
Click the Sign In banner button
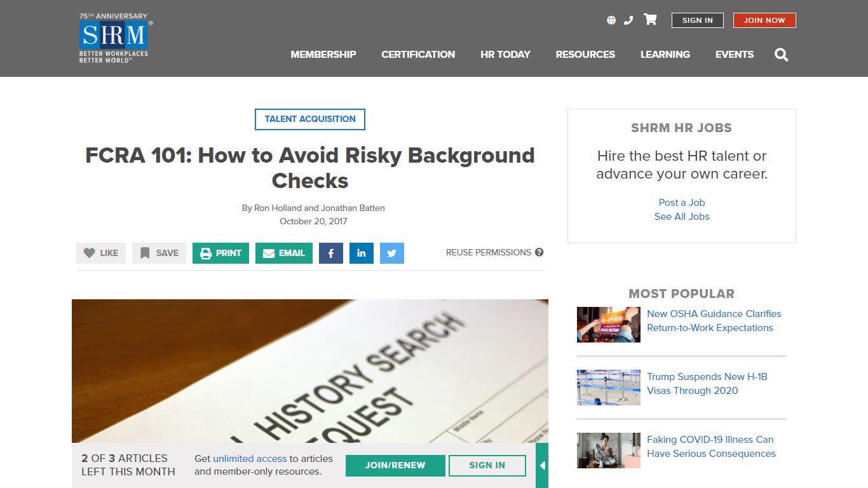click(x=487, y=466)
